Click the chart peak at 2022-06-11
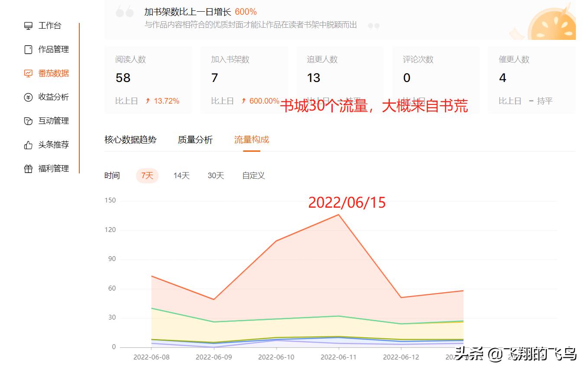The image size is (588, 372). pos(338,214)
